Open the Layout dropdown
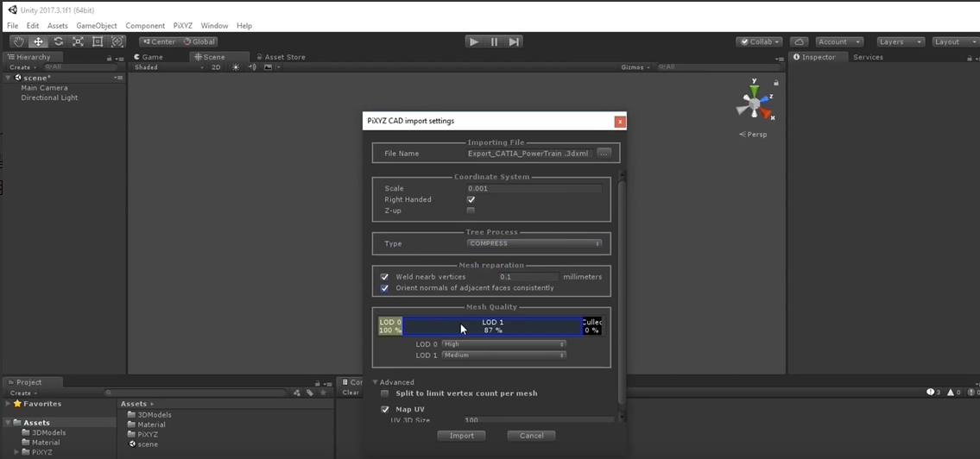980x459 pixels. coord(955,41)
